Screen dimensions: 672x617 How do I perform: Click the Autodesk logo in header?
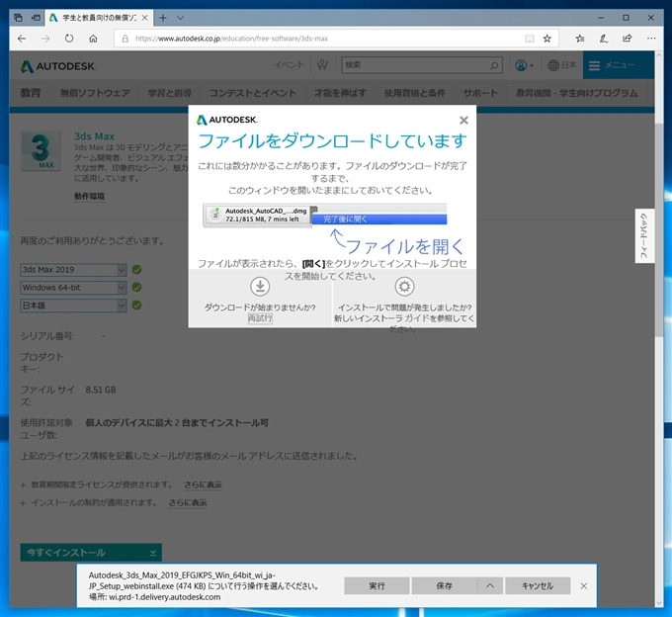(58, 66)
